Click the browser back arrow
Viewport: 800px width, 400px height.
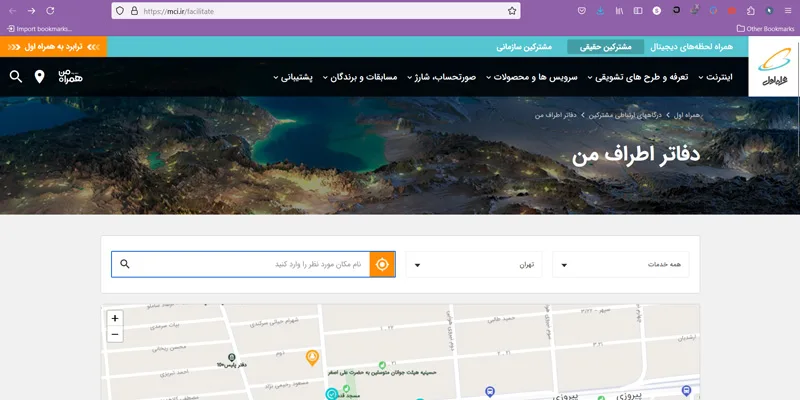pos(12,11)
